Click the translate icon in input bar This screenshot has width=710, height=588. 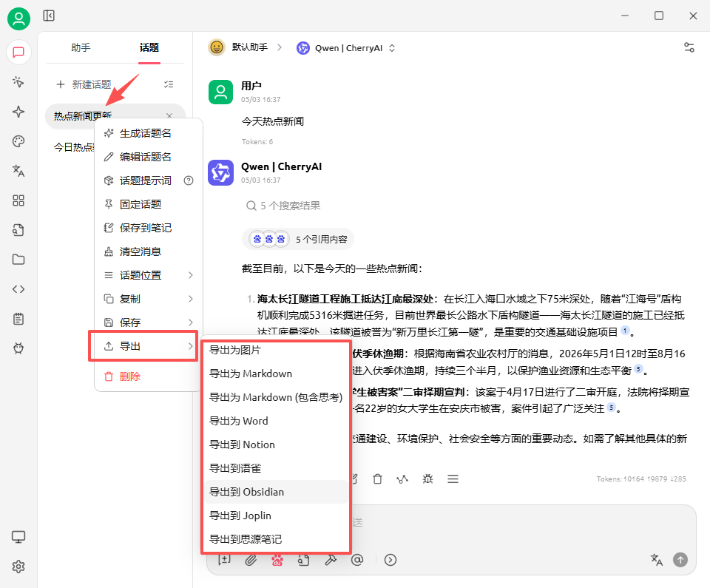pyautogui.click(x=657, y=560)
